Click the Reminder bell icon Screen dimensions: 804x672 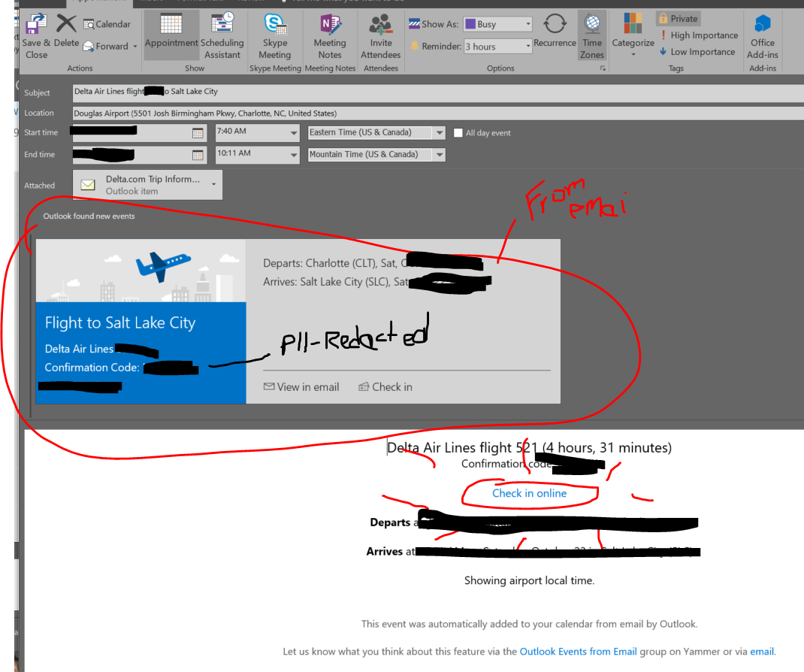(414, 46)
